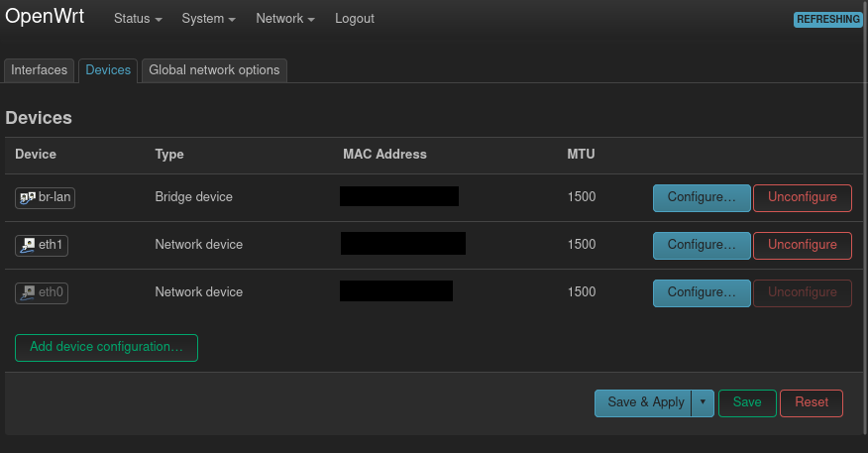This screenshot has height=453, width=868.
Task: Click the 1500 MTU value for eth0
Action: [582, 291]
